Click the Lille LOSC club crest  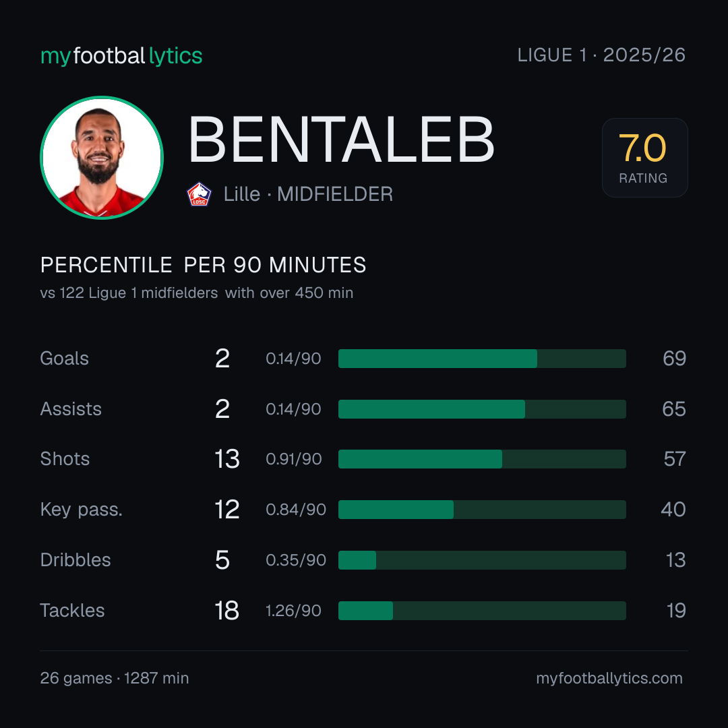click(199, 194)
